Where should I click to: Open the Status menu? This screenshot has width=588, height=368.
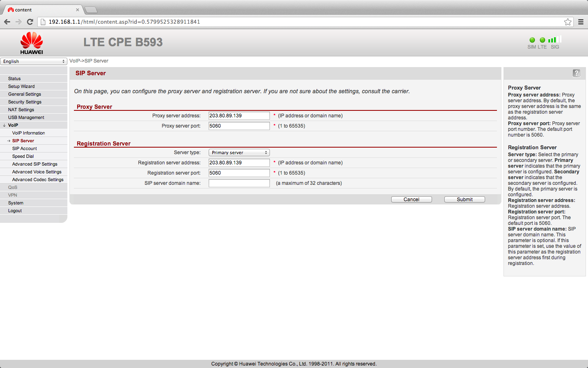[14, 79]
